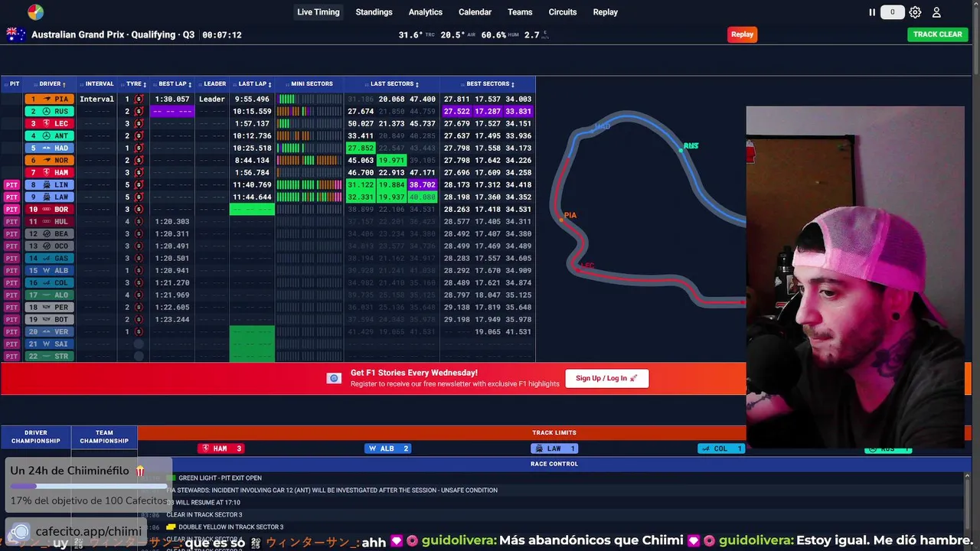
Task: Open the Analytics tab
Action: 425,12
